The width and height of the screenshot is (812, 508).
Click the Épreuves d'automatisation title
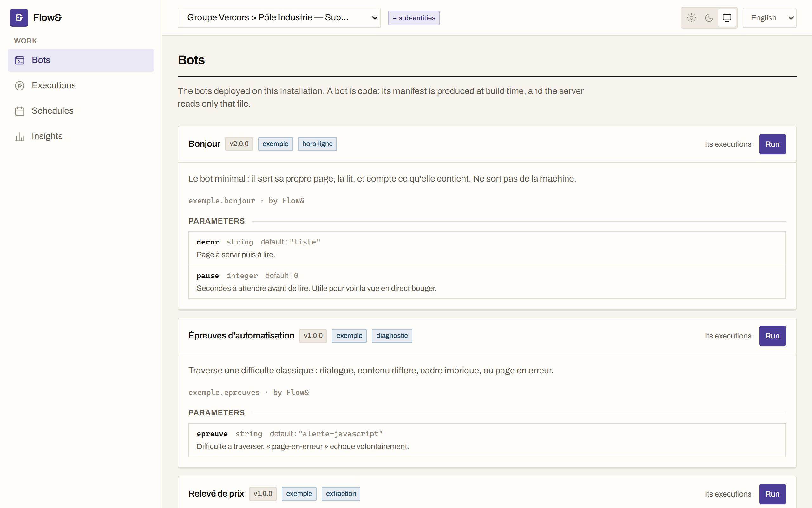[241, 336]
